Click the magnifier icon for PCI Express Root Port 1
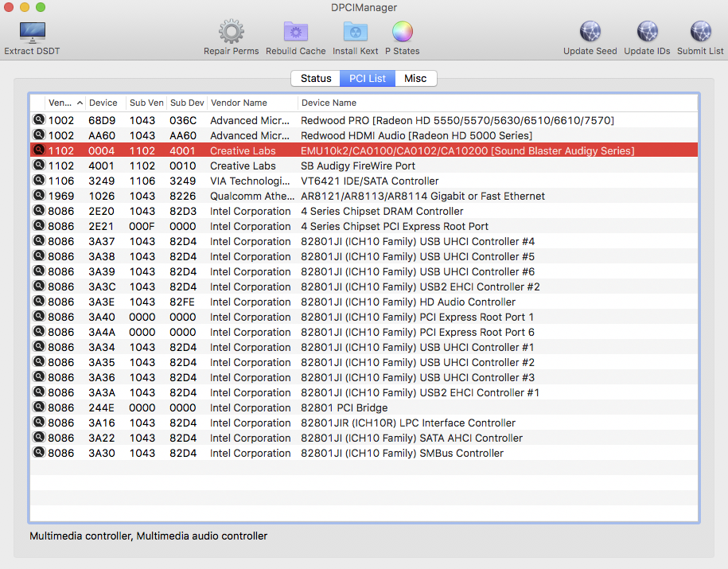 (39, 316)
